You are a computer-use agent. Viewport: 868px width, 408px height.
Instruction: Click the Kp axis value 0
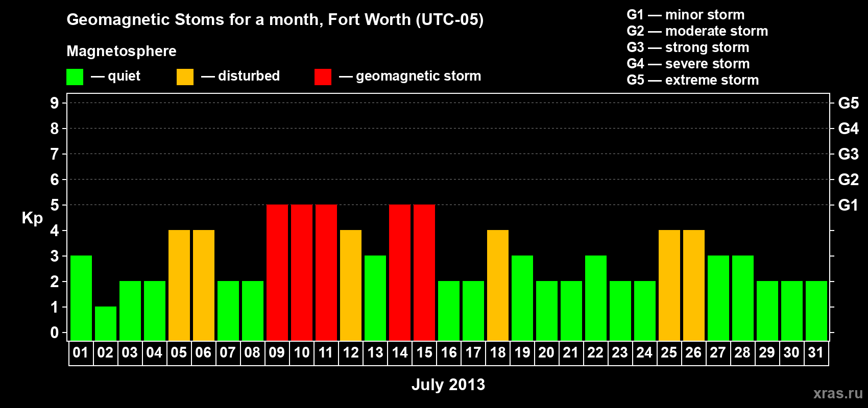click(x=55, y=333)
